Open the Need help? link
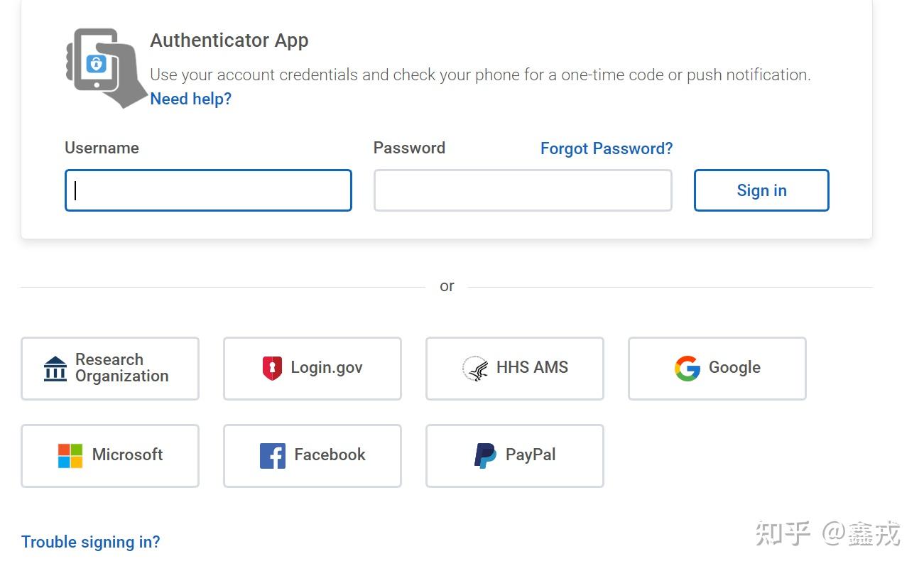924x571 pixels. (x=191, y=99)
